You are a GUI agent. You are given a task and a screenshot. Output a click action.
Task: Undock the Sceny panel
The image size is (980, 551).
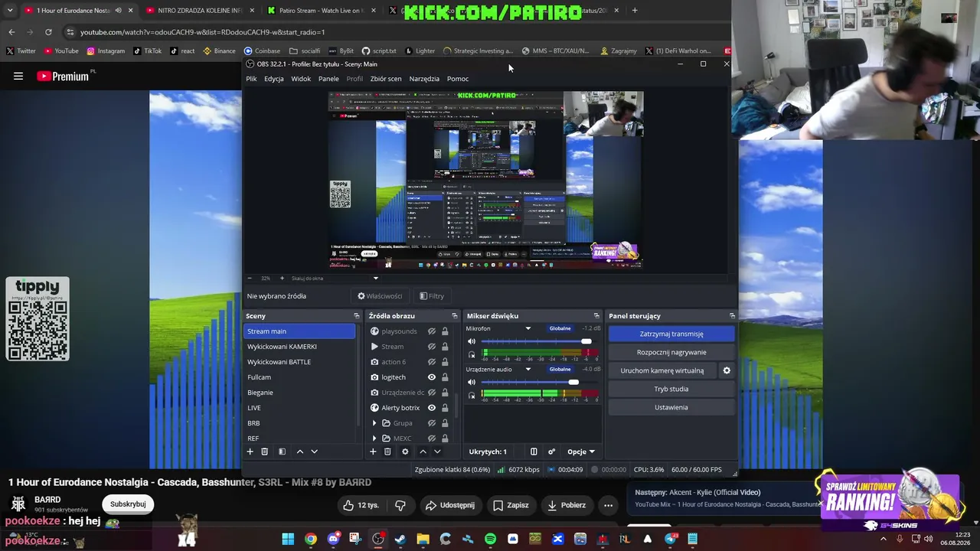[356, 316]
